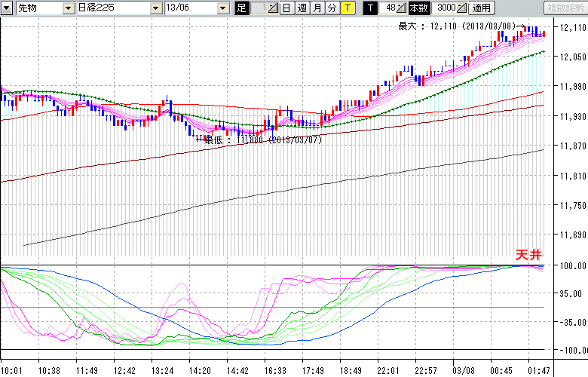This screenshot has height=377, width=588.
Task: Click the 48 tick value field
Action: click(388, 8)
